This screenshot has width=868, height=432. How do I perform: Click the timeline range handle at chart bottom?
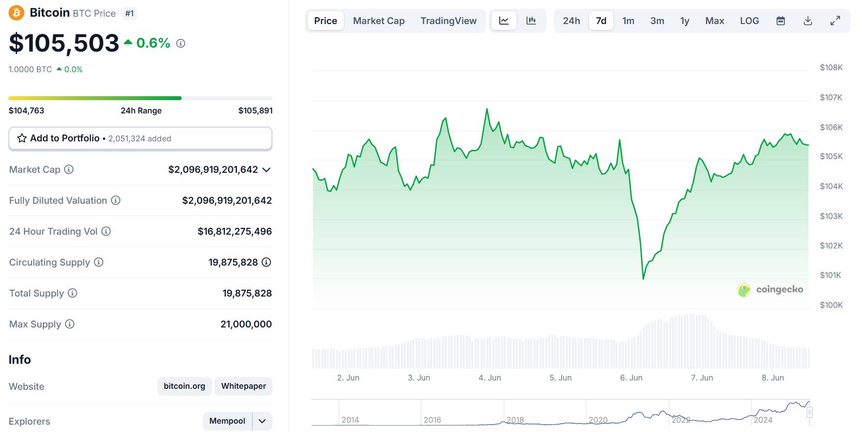tap(809, 412)
